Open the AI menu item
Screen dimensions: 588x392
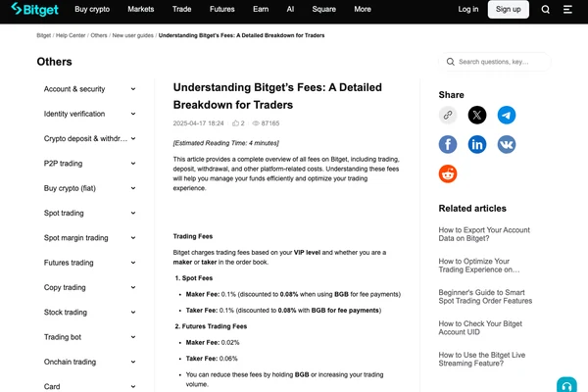(x=290, y=9)
